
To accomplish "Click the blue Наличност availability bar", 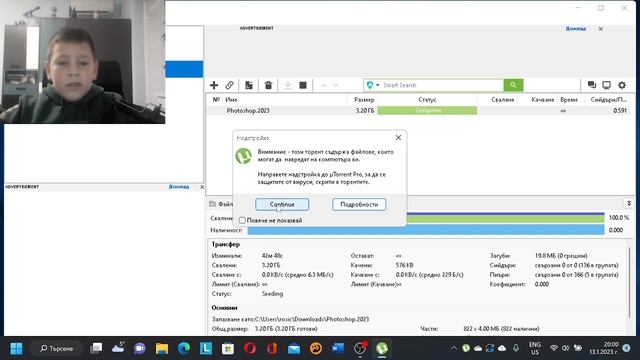I will point(426,230).
